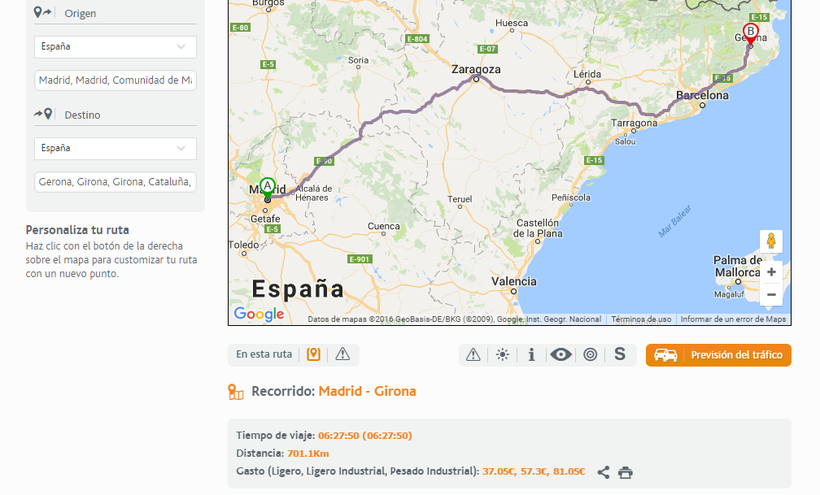Click the warning triangle beside 'En esta ruta'
The width and height of the screenshot is (820, 495).
343,354
